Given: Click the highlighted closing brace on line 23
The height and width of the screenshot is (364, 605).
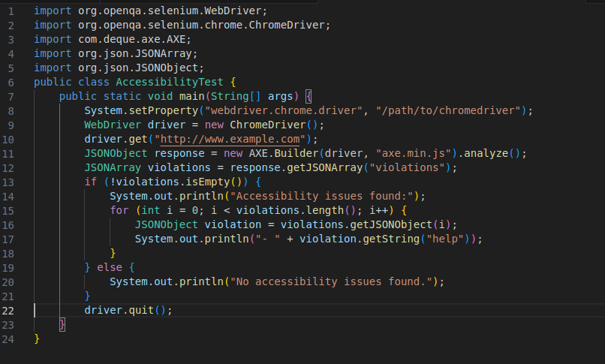Looking at the screenshot, I should point(62,324).
